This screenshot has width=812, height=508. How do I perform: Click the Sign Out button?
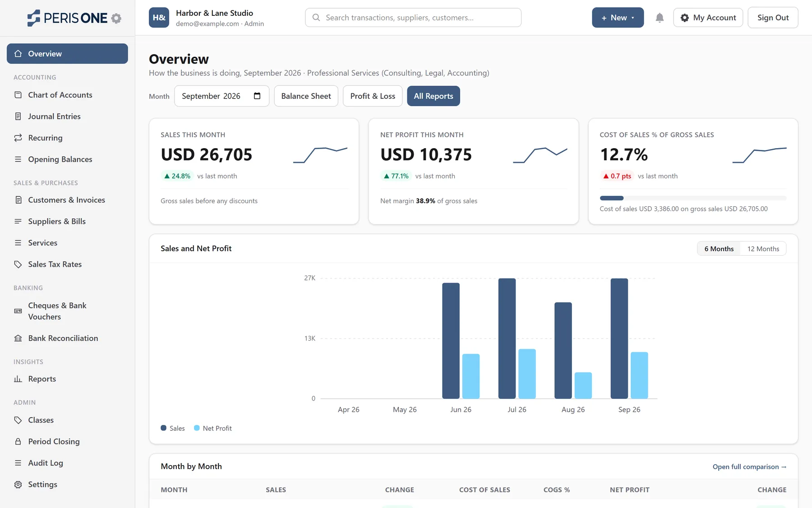[773, 18]
